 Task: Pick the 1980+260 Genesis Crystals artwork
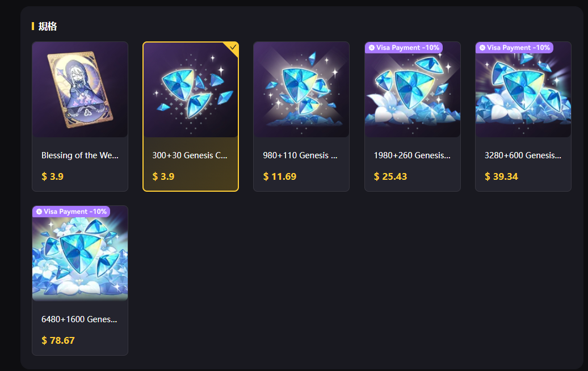coord(413,90)
